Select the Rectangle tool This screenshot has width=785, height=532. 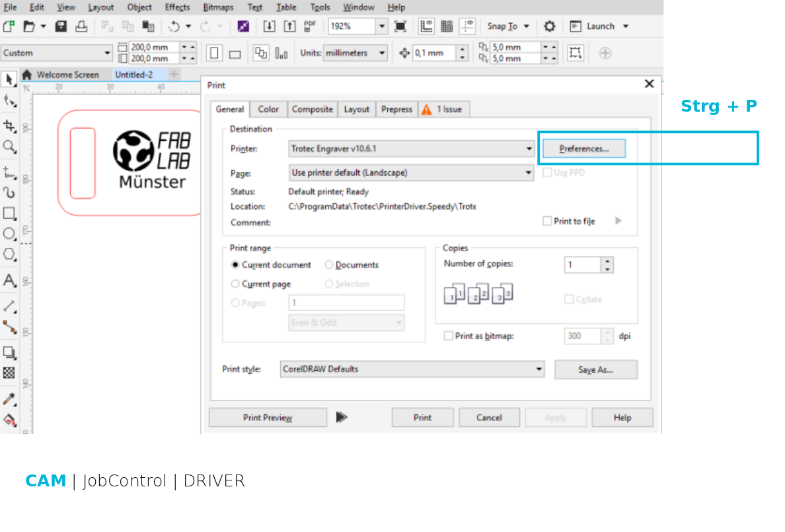tap(9, 213)
